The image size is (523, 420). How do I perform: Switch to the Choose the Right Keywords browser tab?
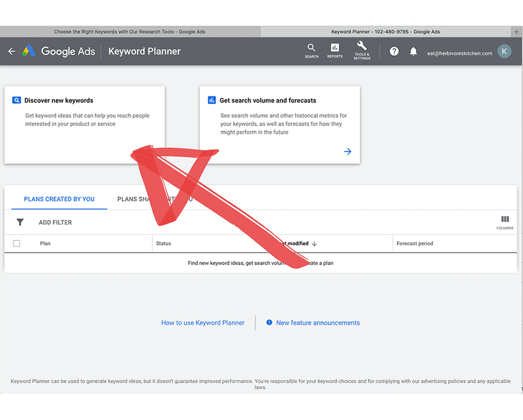click(x=130, y=32)
